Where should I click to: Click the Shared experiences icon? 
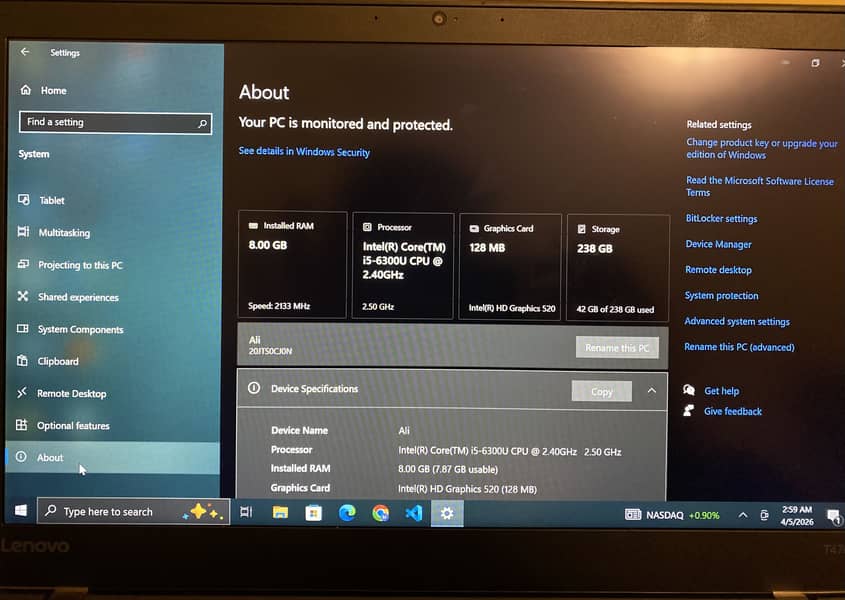[x=23, y=296]
